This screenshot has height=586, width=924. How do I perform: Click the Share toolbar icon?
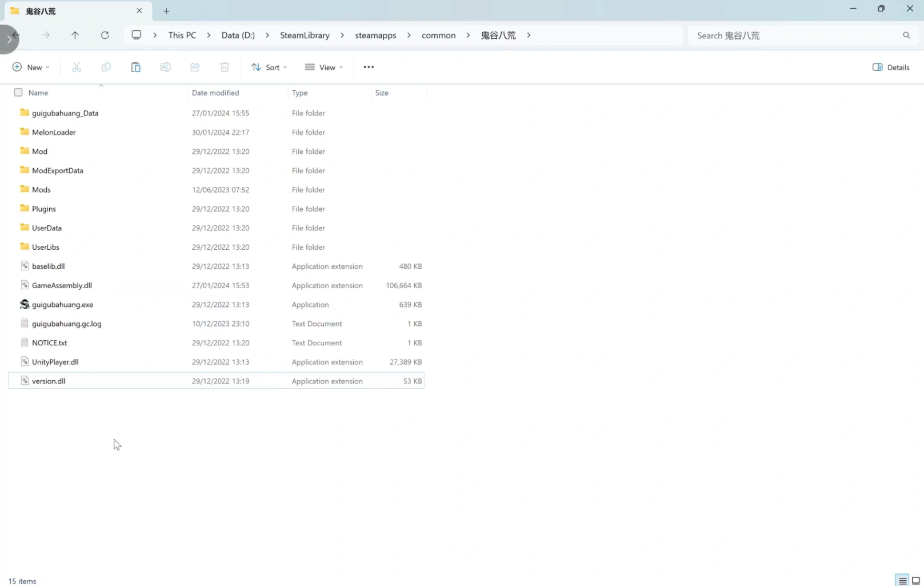coord(195,67)
